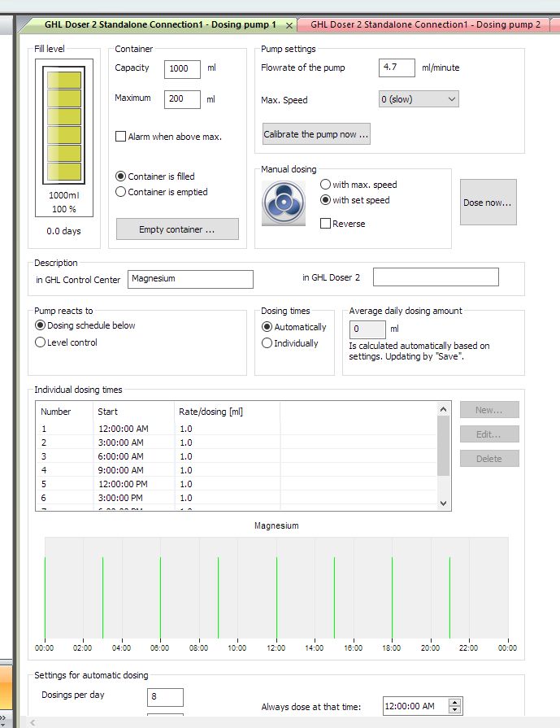The image size is (560, 728).
Task: Click the yellow fill level gauge
Action: point(64,125)
